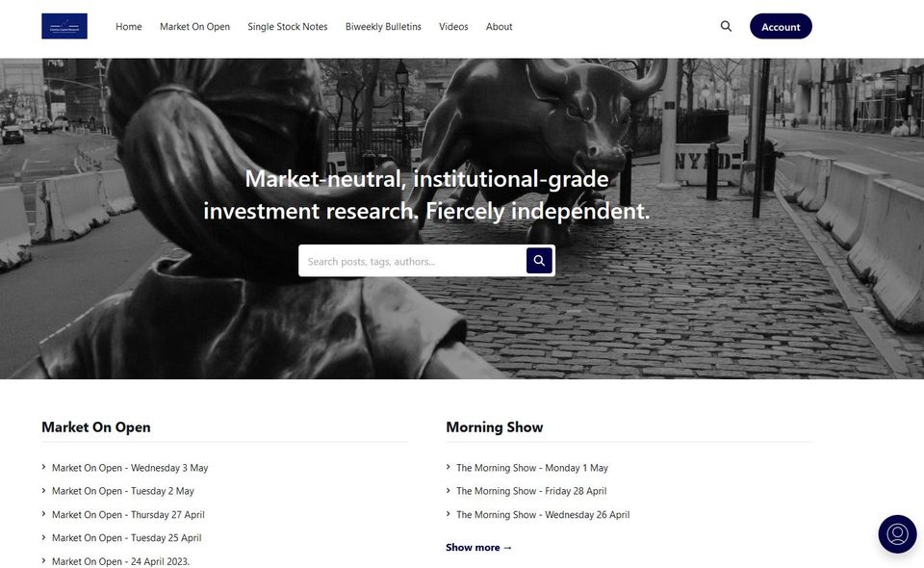Open Market On Open - Tuesday 25 April

tap(127, 537)
